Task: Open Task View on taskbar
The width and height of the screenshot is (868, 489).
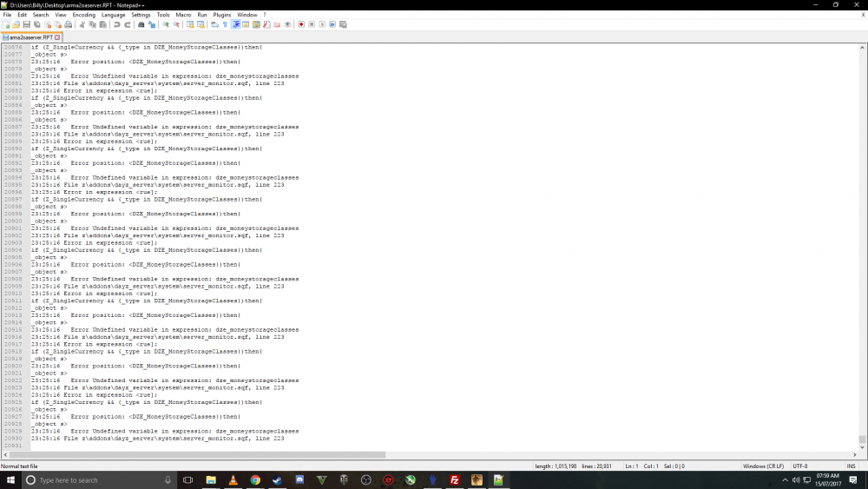Action: (188, 480)
